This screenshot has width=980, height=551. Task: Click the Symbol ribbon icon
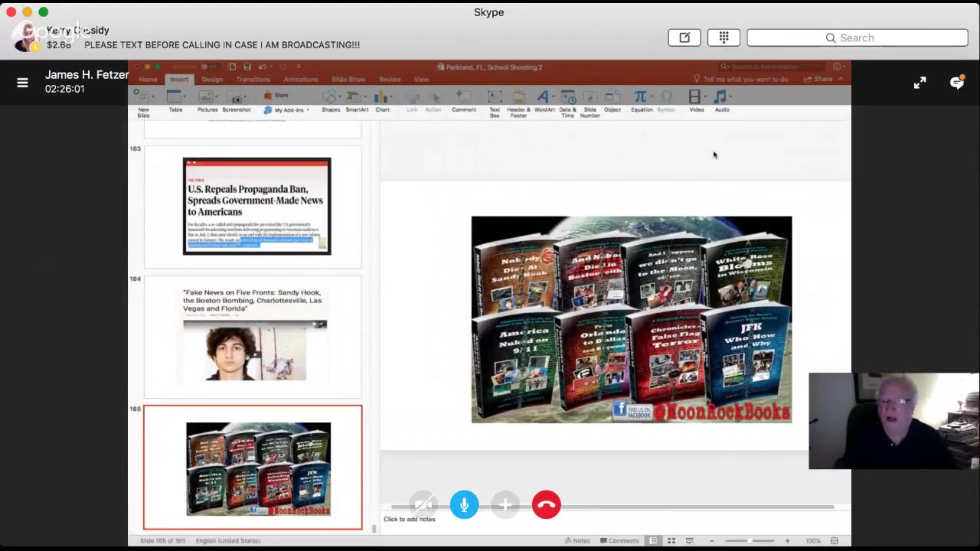coord(666,96)
